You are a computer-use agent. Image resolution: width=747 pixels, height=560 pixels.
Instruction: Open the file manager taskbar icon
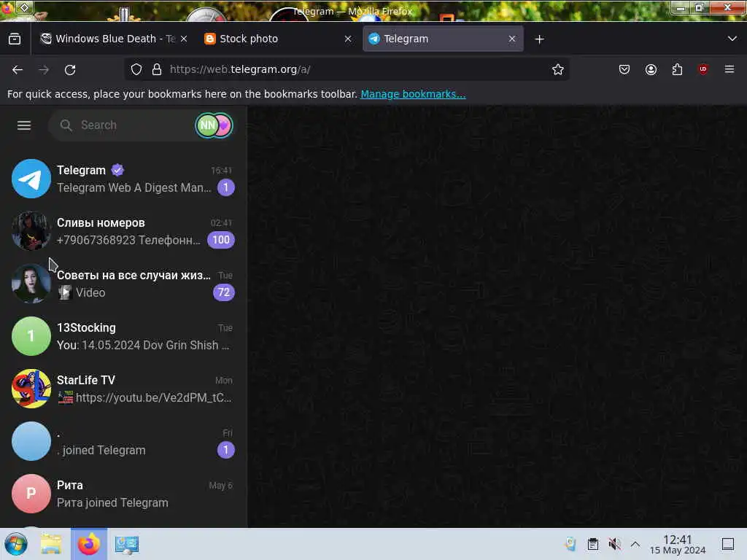pos(51,544)
